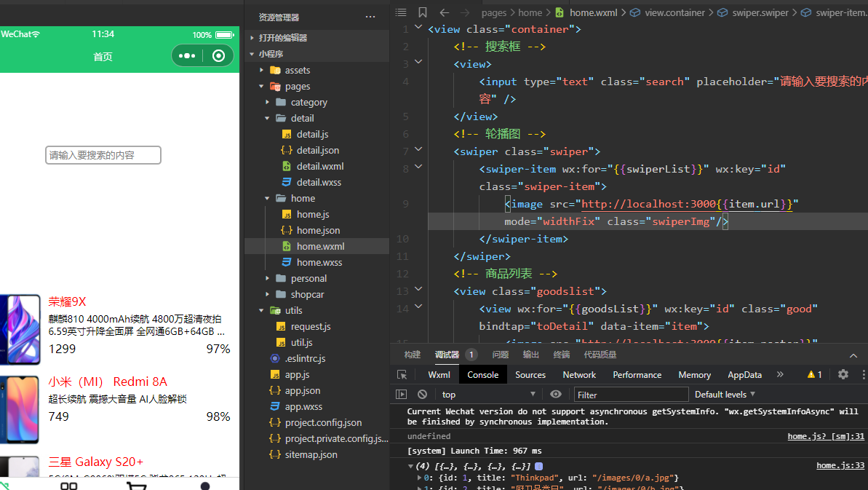
Task: Open the 终端 terminal panel tab
Action: (561, 355)
